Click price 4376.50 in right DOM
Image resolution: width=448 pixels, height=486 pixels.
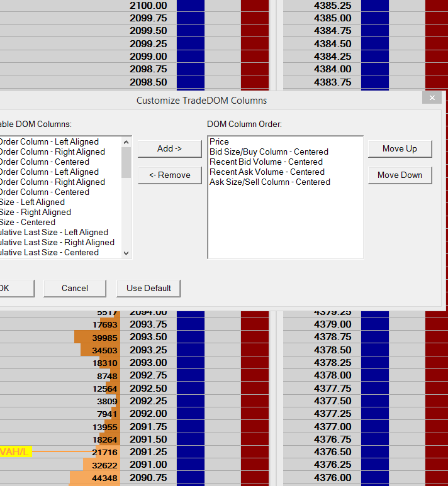(333, 452)
